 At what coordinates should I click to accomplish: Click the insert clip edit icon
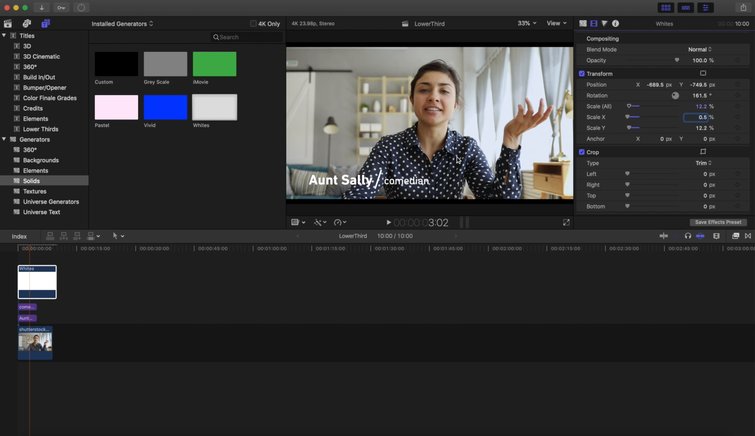click(64, 236)
